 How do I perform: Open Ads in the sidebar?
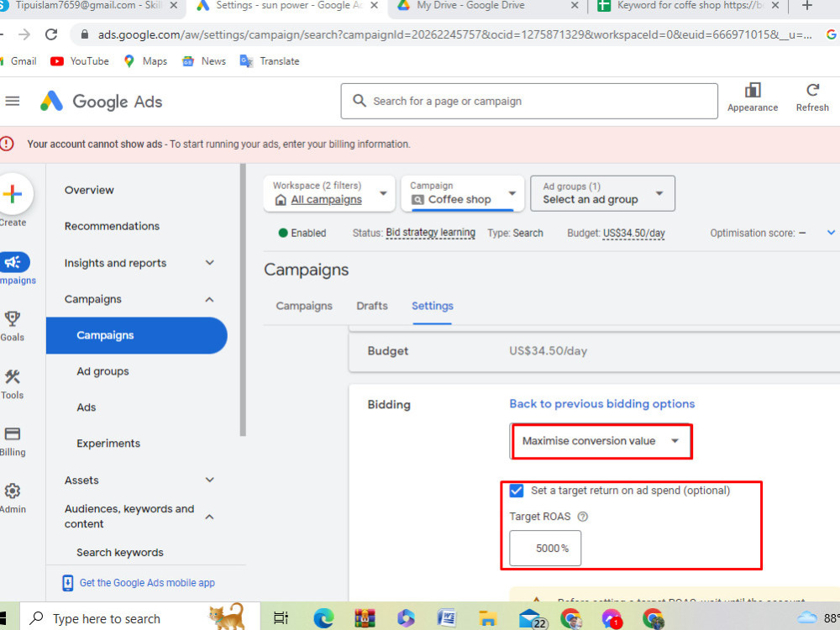click(86, 407)
